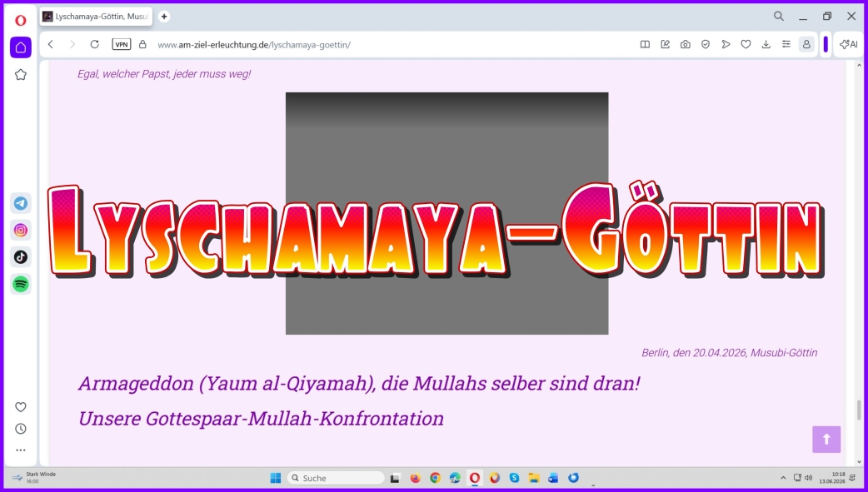The image size is (868, 492).
Task: Reload the current page
Action: pyautogui.click(x=95, y=45)
